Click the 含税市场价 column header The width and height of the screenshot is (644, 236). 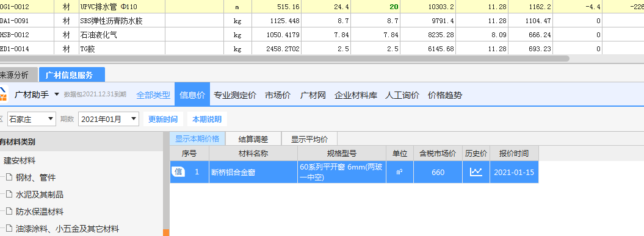tap(438, 154)
